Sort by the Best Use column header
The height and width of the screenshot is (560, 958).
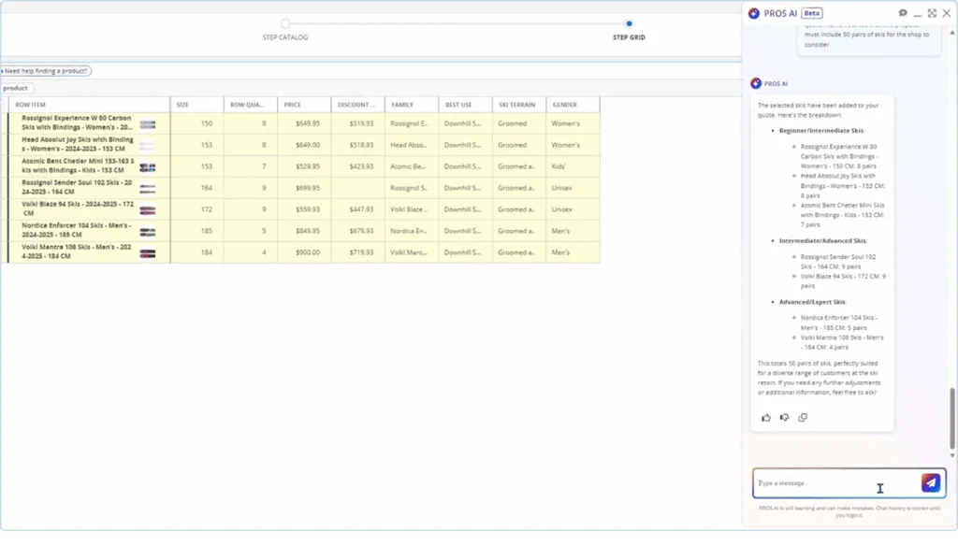(x=466, y=105)
